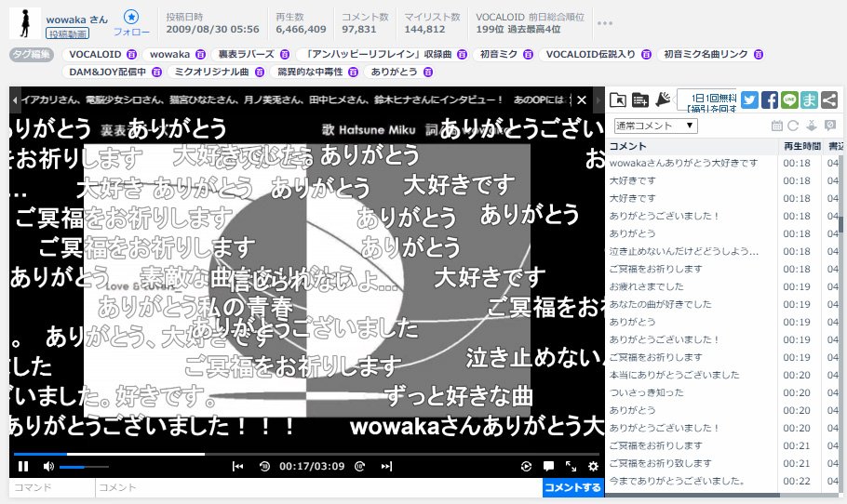The height and width of the screenshot is (504, 847).
Task: Expand the three-dots more info menu
Action: tap(605, 22)
